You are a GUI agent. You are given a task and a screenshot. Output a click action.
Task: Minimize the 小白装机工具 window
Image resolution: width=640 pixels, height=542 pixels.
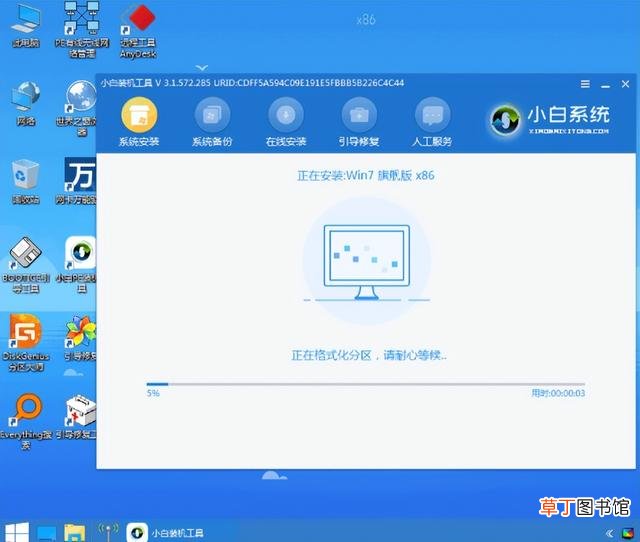pyautogui.click(x=605, y=85)
